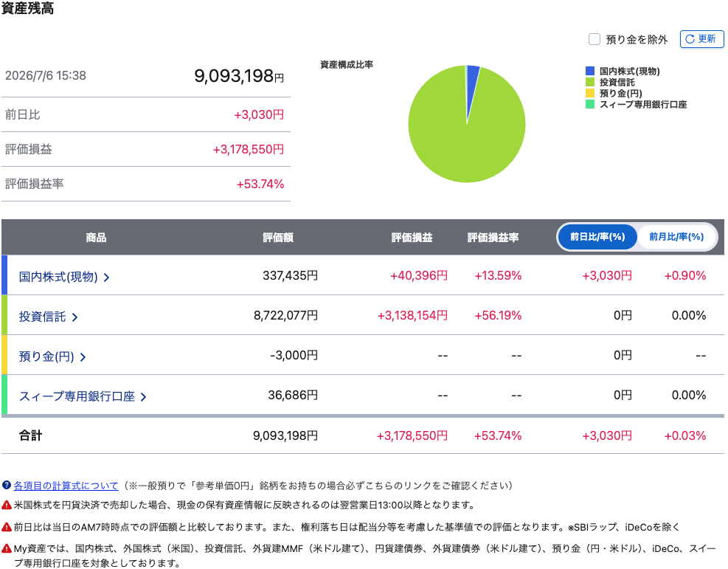Viewport: 728px width, 569px height.
Task: Click the 評価損益 column header
Action: point(412,238)
